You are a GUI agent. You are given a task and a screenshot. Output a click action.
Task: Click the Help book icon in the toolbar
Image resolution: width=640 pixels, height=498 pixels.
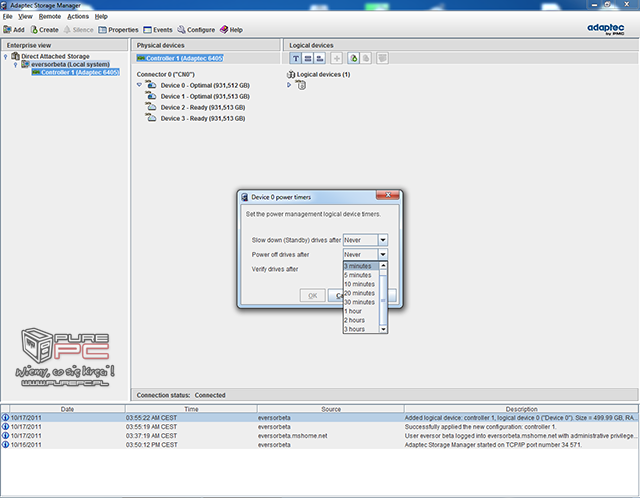pos(229,30)
